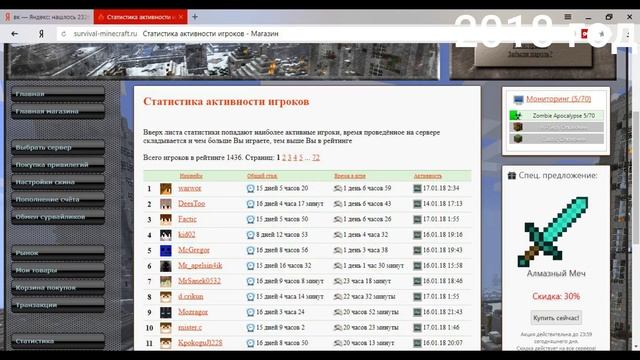
Task: Open Пополнение счёта sidebar button
Action: pyautogui.click(x=58, y=200)
